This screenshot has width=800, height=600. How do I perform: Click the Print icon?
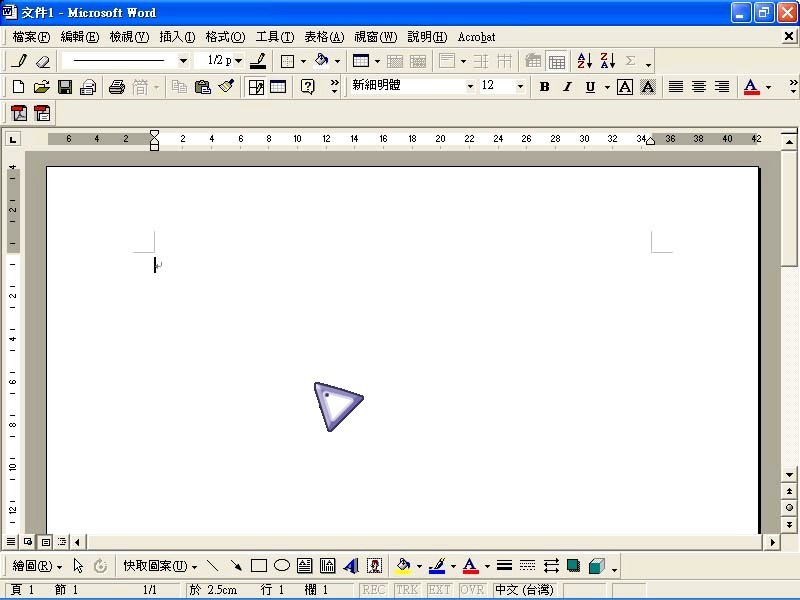coord(116,87)
